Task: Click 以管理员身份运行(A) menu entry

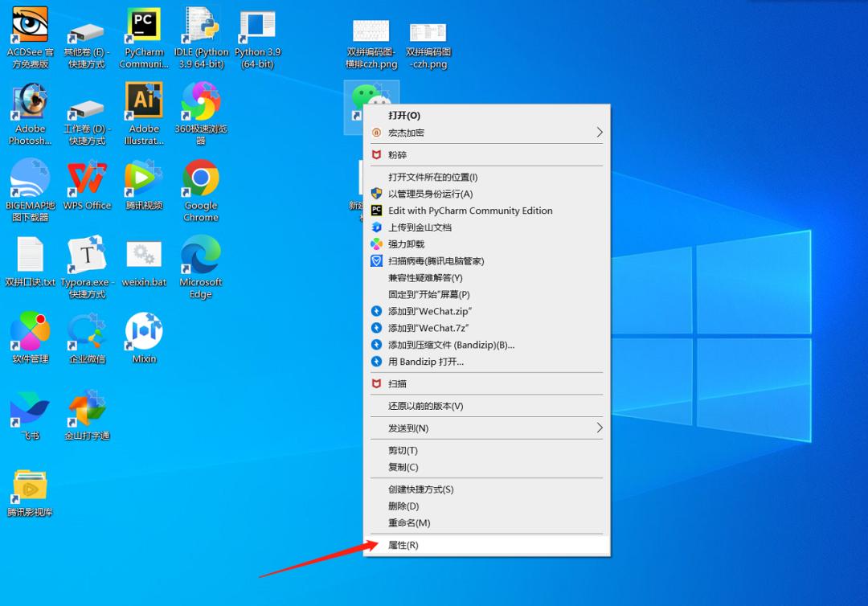Action: pos(430,194)
